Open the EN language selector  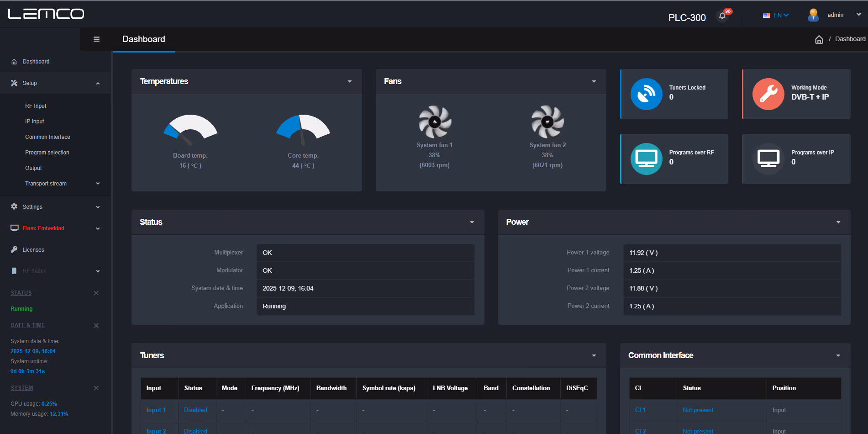click(x=775, y=15)
